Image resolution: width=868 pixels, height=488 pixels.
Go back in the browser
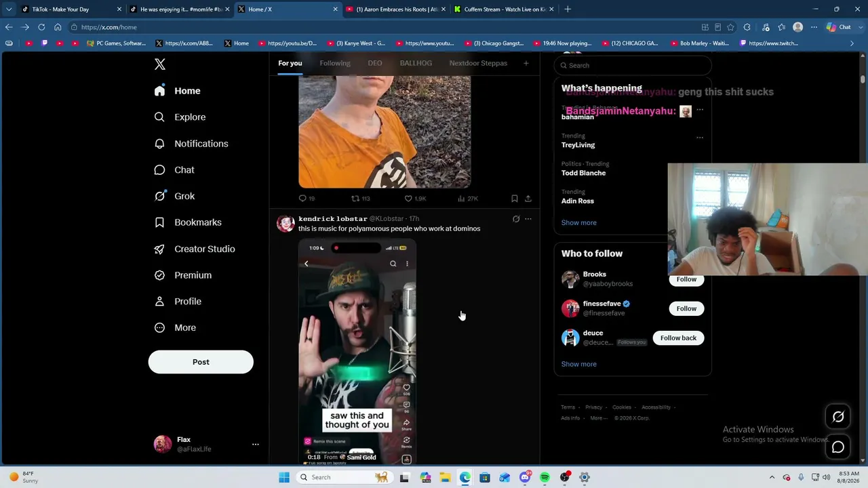(x=9, y=27)
